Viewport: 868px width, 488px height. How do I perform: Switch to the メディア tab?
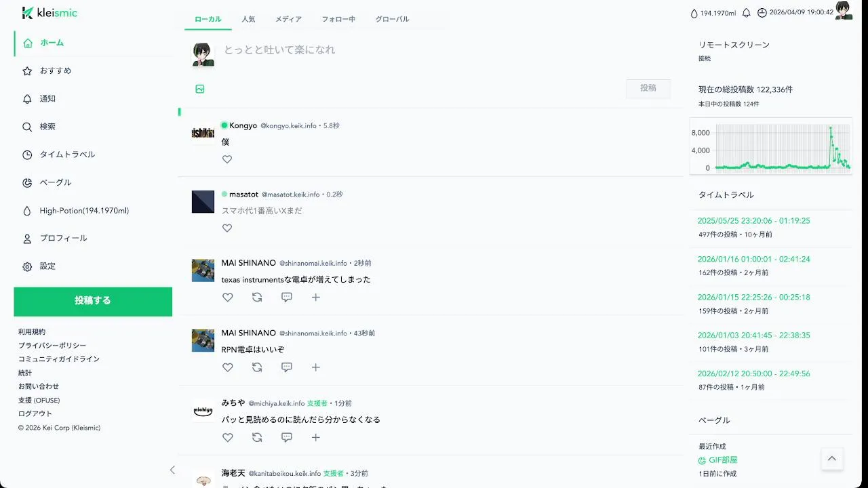point(288,19)
